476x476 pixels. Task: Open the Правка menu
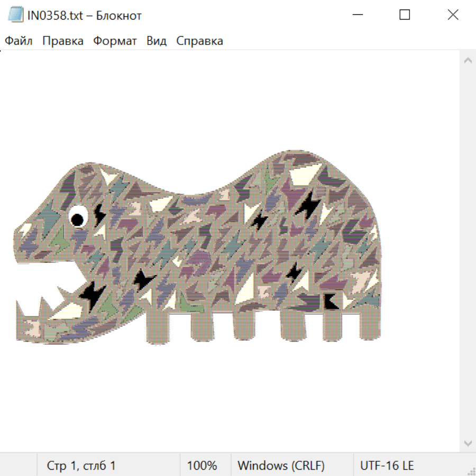(63, 41)
